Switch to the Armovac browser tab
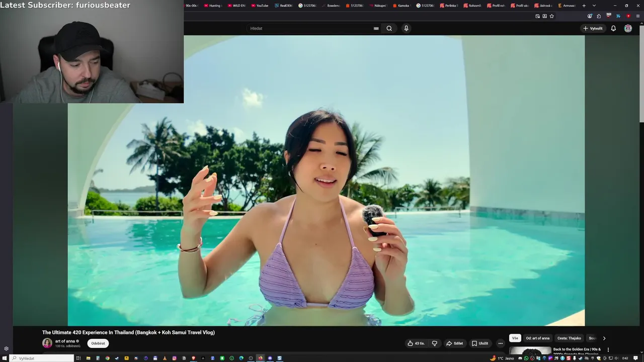 click(x=566, y=6)
